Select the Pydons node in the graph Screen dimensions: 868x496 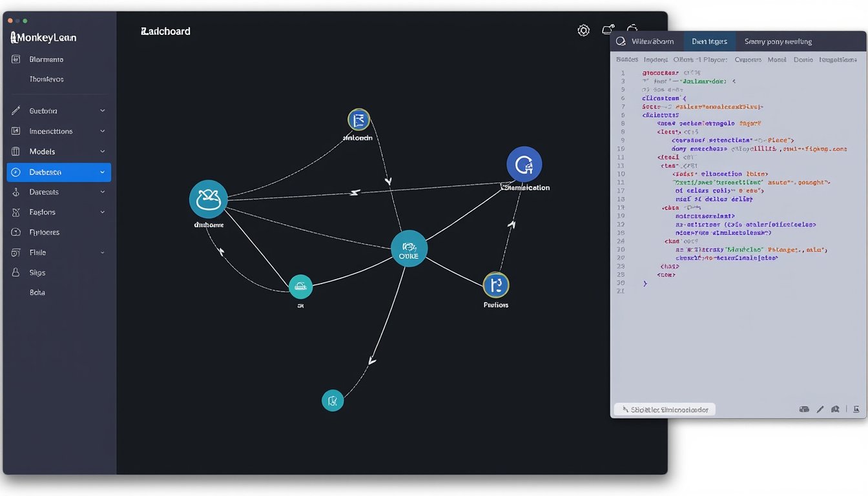point(495,284)
